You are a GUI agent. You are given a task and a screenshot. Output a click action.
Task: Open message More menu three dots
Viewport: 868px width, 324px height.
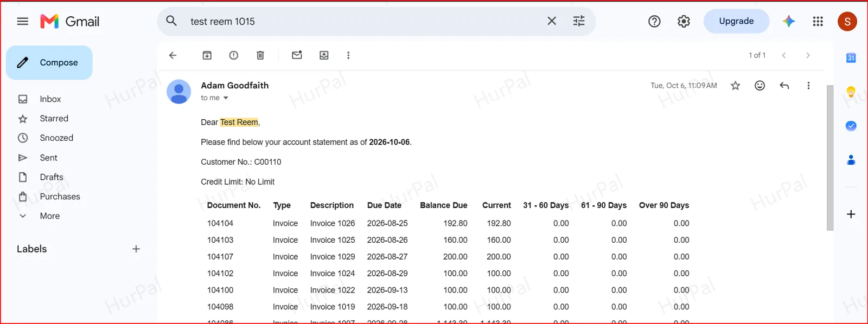[x=808, y=86]
